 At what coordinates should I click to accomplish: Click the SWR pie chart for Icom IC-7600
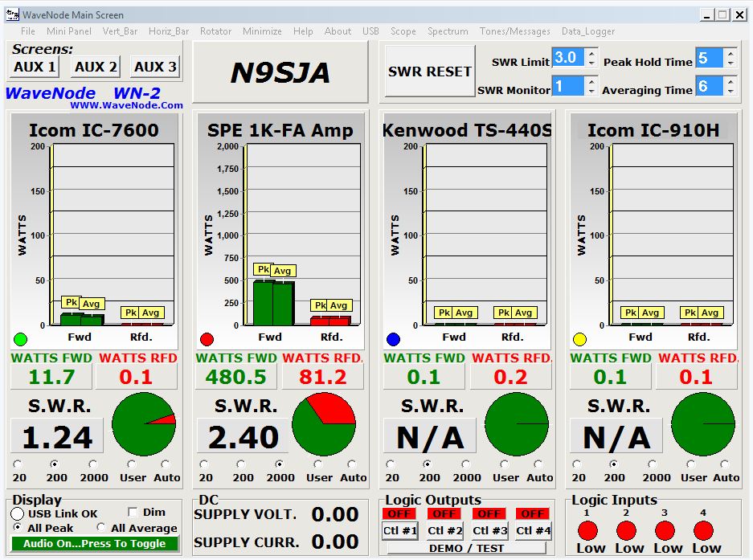click(143, 424)
